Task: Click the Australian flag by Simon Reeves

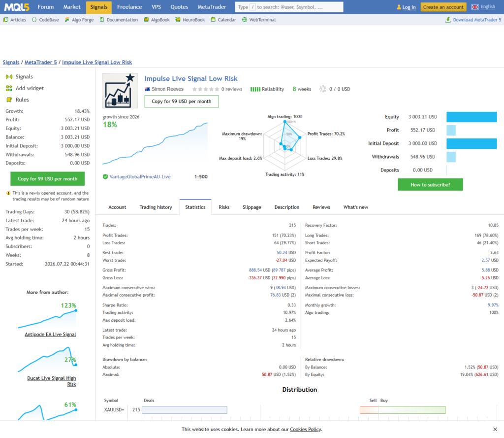Action: (x=147, y=89)
